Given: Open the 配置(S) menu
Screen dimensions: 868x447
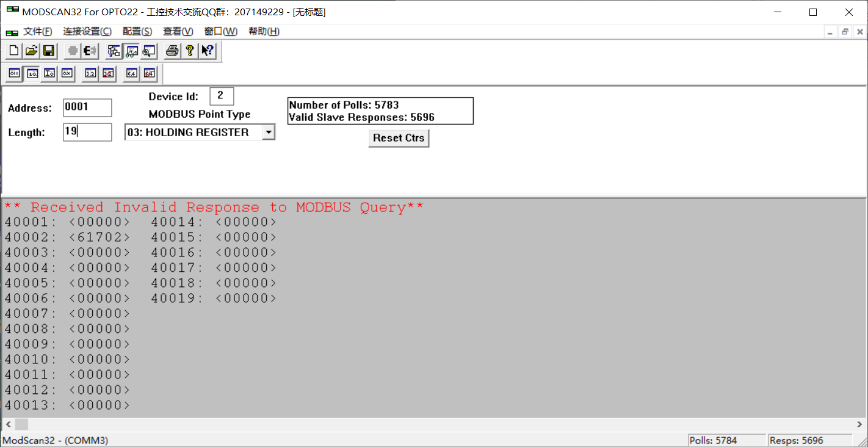Looking at the screenshot, I should [x=137, y=32].
